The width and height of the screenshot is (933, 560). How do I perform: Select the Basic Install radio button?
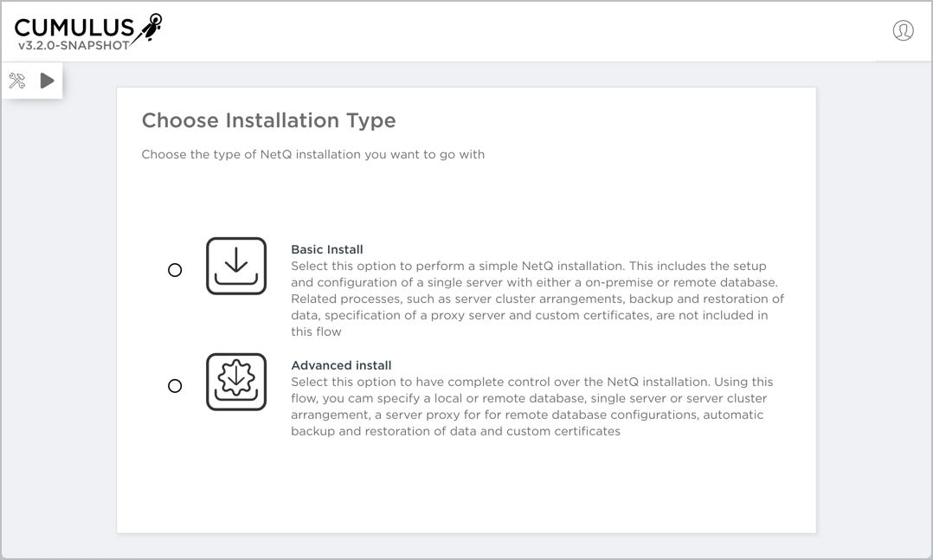(175, 270)
